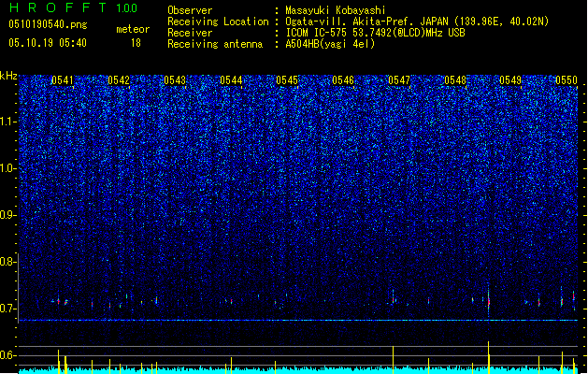Click the 0546 time marker
The width and height of the screenshot is (588, 374).
click(343, 80)
